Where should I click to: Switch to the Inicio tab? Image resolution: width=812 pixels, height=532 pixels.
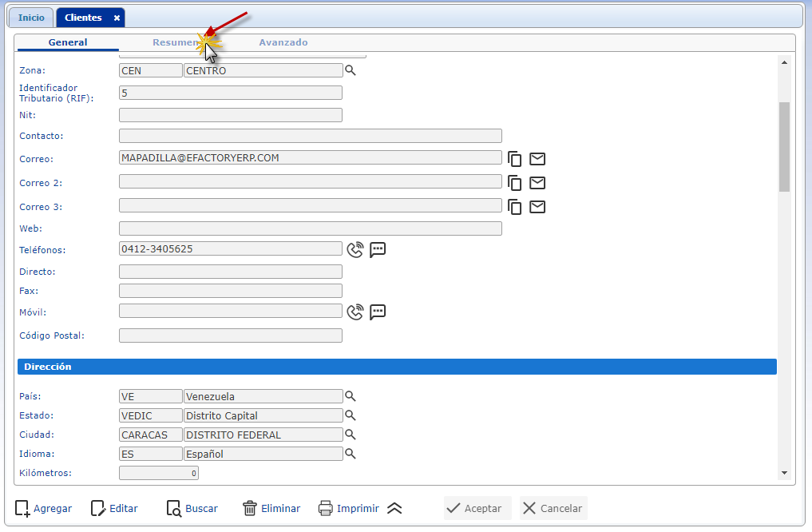31,18
